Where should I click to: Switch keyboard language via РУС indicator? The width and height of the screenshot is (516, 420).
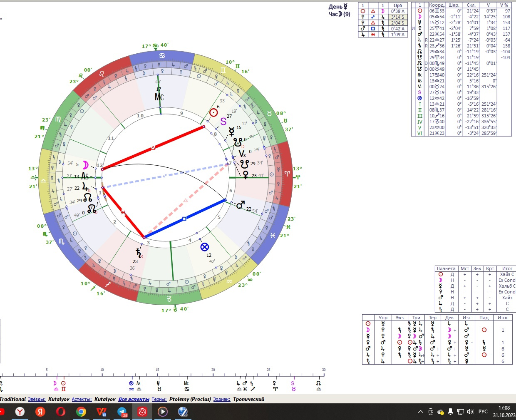[483, 412]
